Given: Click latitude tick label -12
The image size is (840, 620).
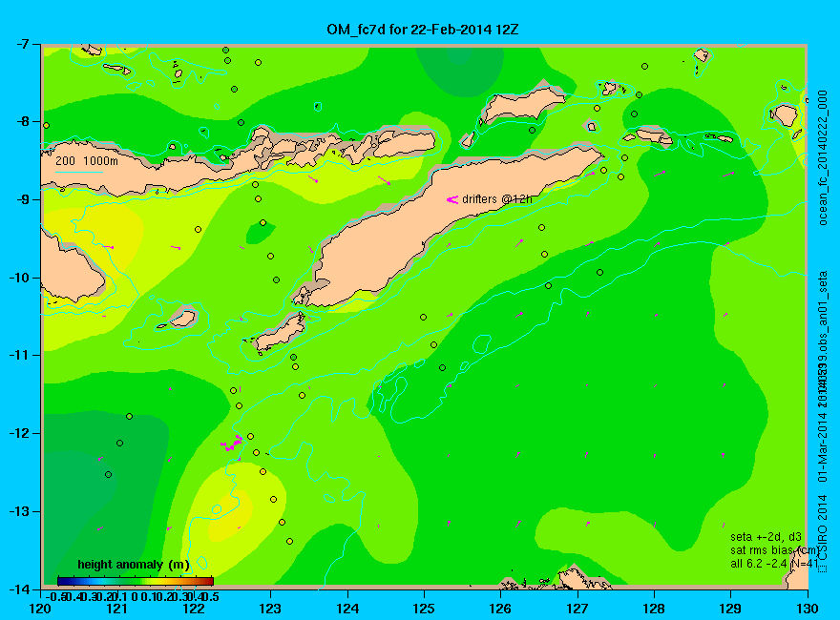Looking at the screenshot, I should [19, 433].
